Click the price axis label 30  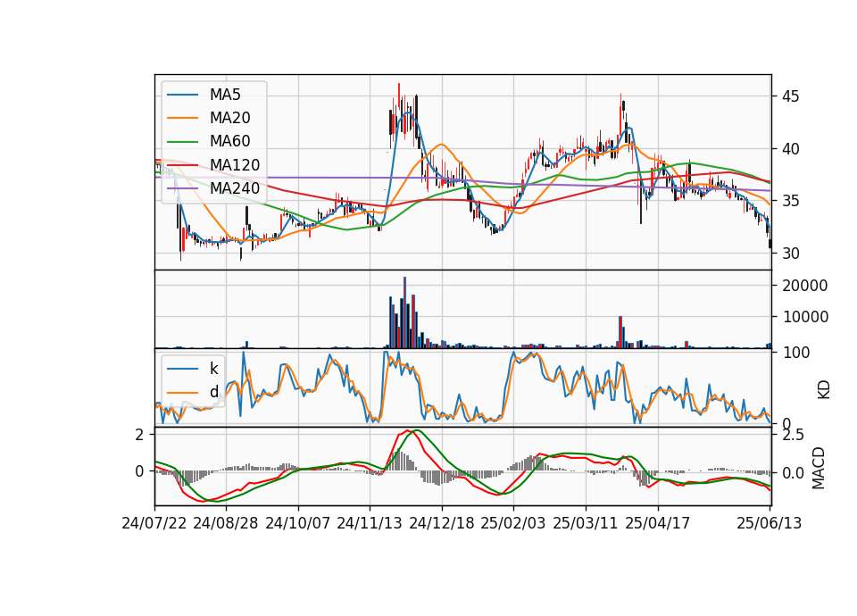pos(790,254)
